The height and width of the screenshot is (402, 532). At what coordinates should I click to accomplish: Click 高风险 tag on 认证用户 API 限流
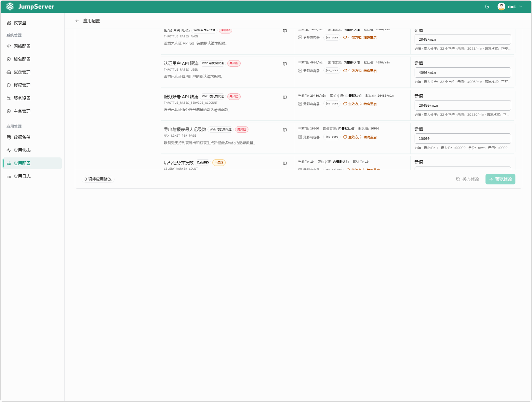point(234,63)
